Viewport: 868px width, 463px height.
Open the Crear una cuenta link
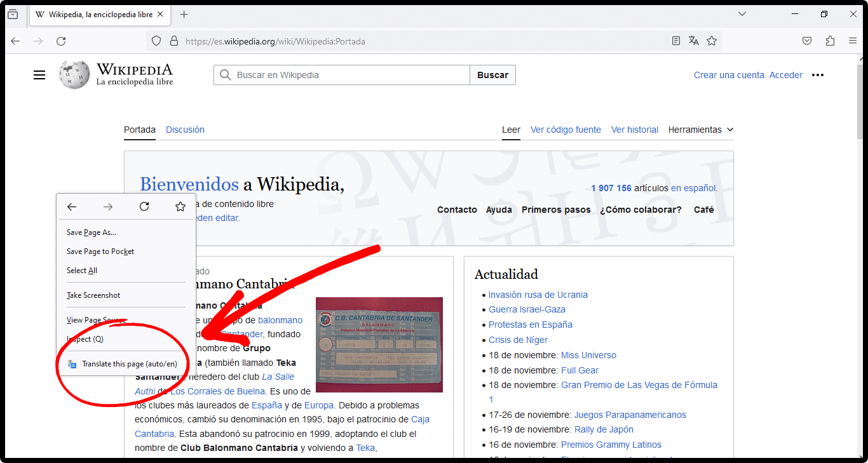coord(729,75)
